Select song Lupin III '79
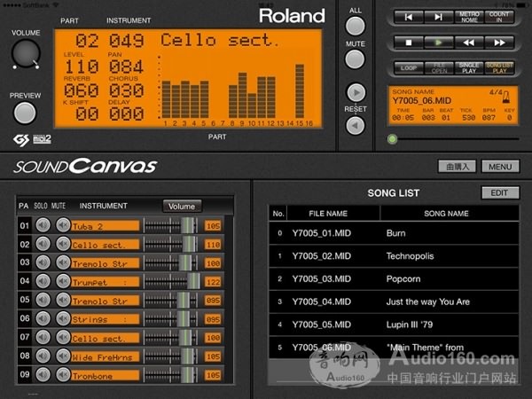This screenshot has height=399, width=532. 394,325
